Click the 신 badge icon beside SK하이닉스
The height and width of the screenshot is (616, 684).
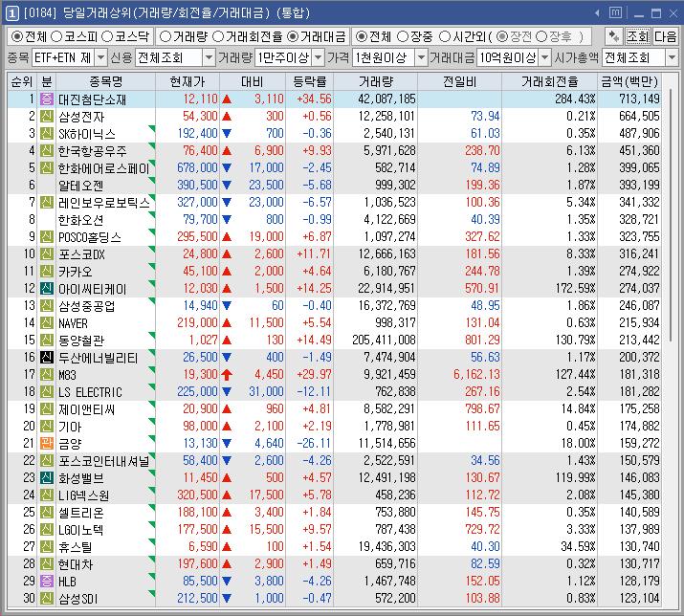(x=47, y=134)
